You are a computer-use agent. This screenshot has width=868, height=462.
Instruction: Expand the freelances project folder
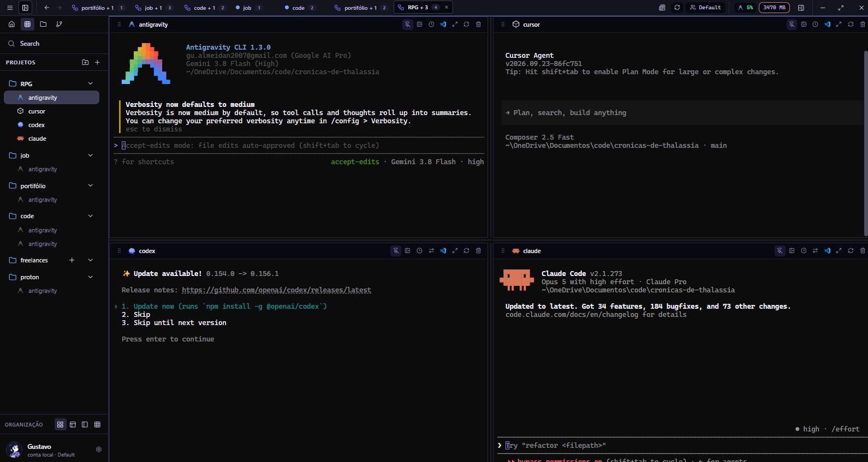point(91,260)
